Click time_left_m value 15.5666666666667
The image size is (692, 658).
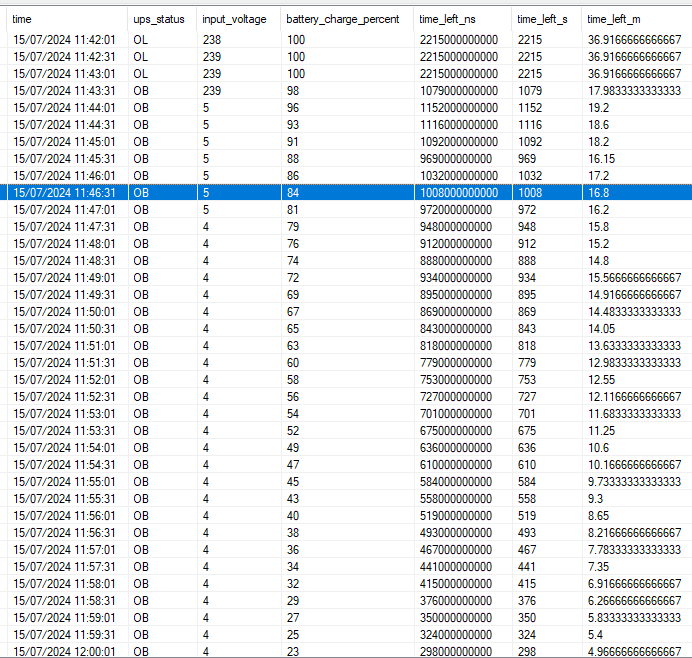(x=635, y=278)
